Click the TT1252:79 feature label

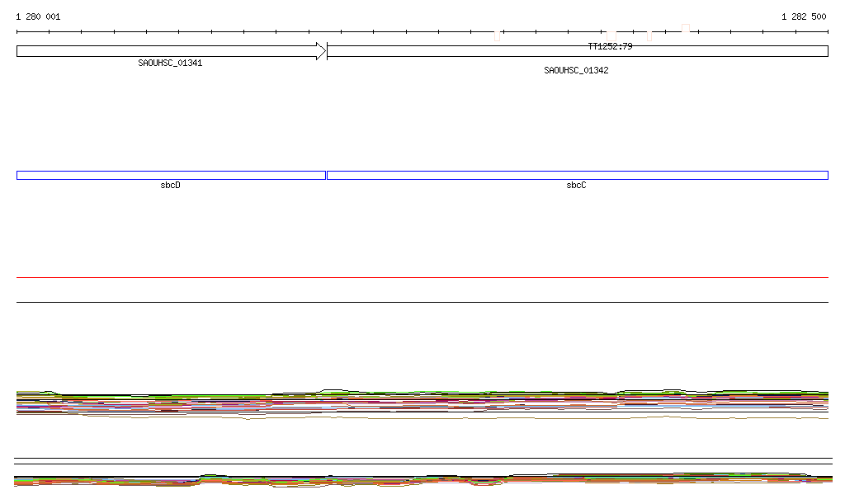[610, 47]
